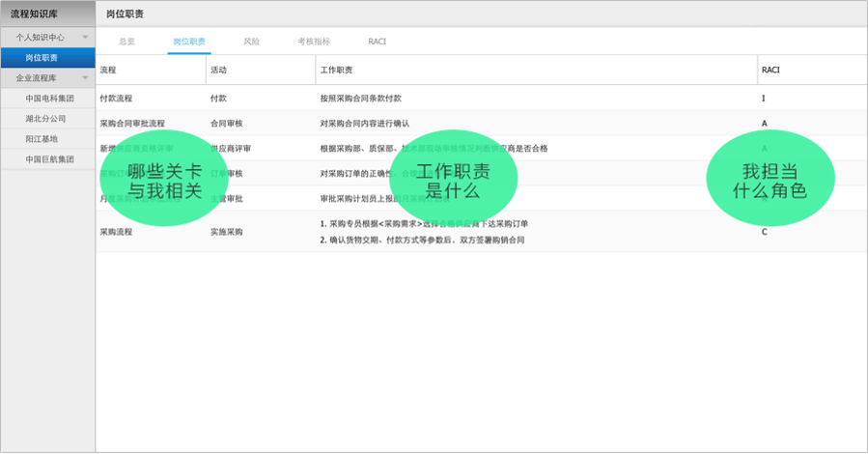
Task: Click the RACI column header
Action: click(770, 71)
